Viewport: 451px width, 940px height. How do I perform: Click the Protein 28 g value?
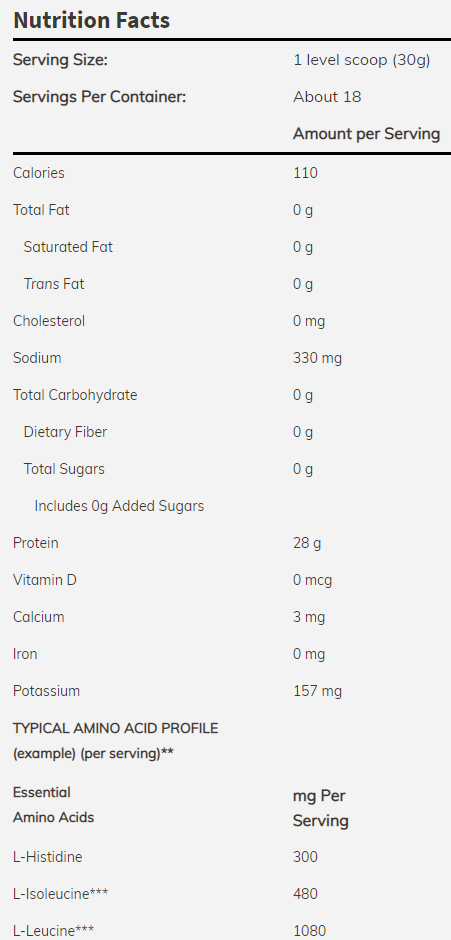pos(307,543)
